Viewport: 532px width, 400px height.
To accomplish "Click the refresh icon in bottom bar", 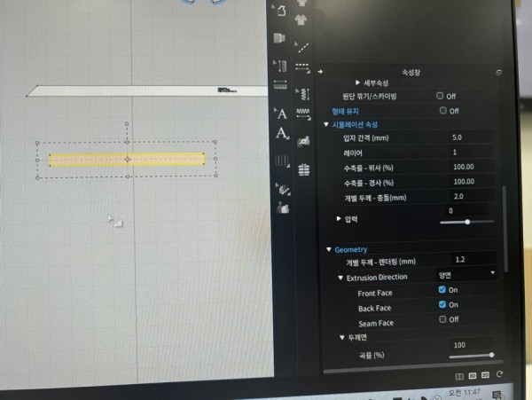I will pyautogui.click(x=500, y=376).
